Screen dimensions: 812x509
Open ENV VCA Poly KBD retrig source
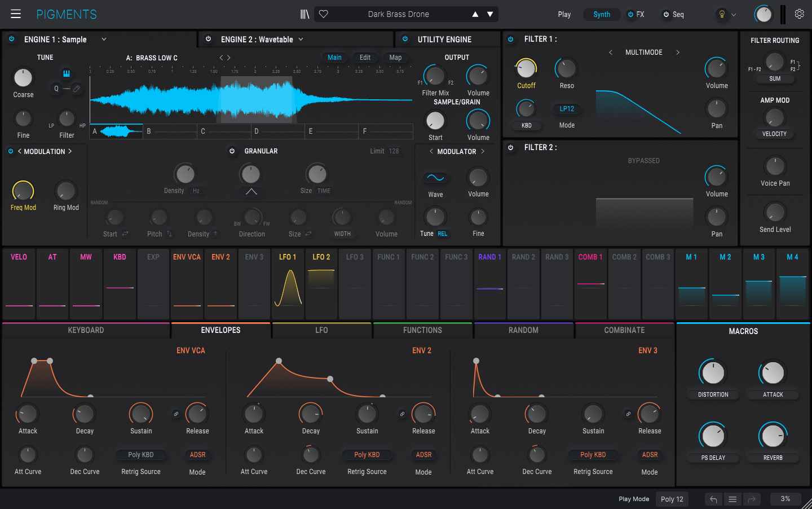pyautogui.click(x=141, y=455)
